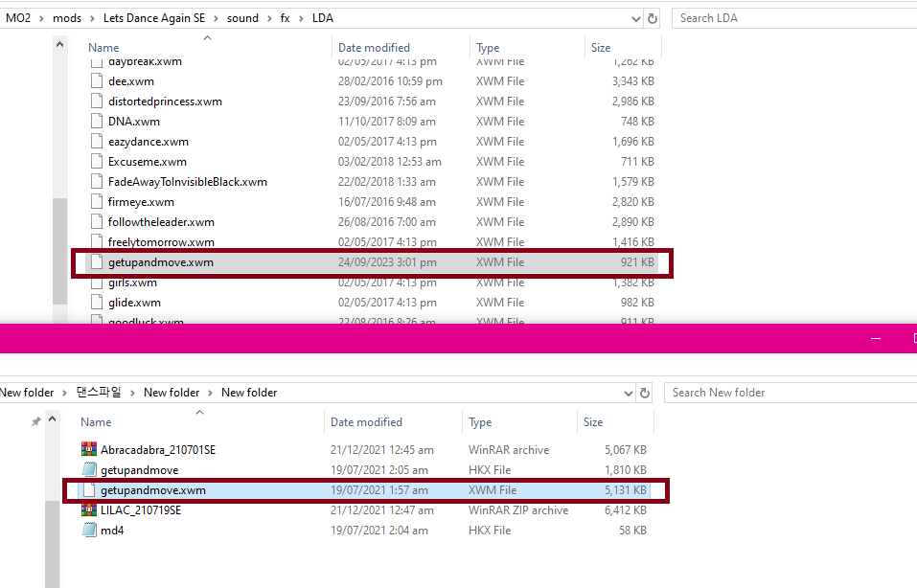The width and height of the screenshot is (917, 588).
Task: Click the followtheleader.xwm file icon
Action: tap(97, 221)
